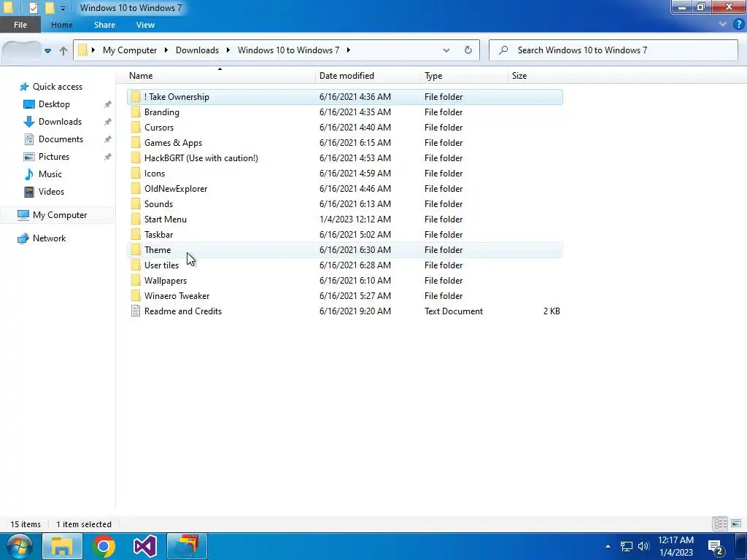Click the Taskbar folder icon
The height and width of the screenshot is (560, 747).
(136, 234)
